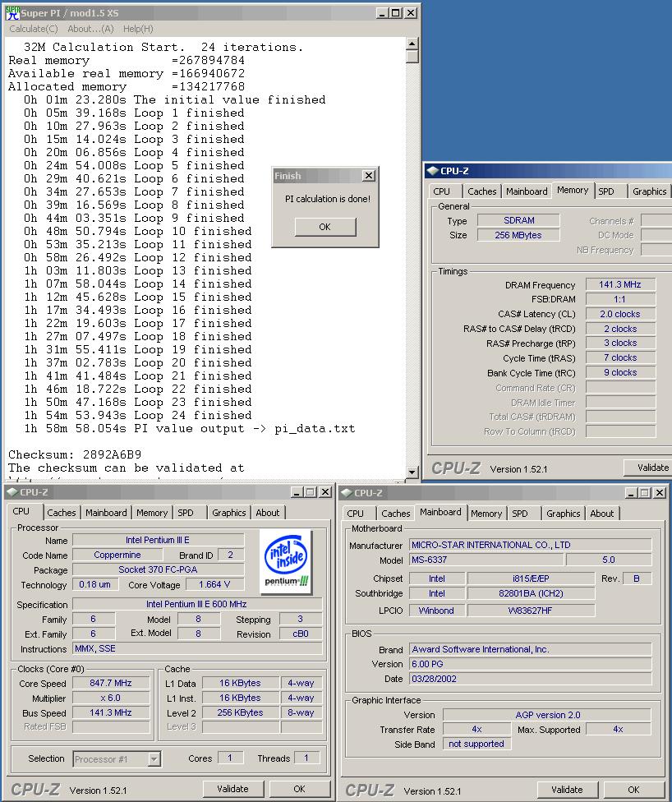The image size is (672, 802).
Task: Click the CPU-Z Memory window title icon
Action: coord(432,171)
